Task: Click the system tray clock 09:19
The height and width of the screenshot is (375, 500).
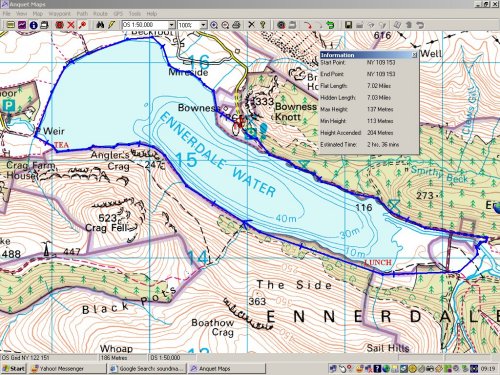Action: coord(488,369)
